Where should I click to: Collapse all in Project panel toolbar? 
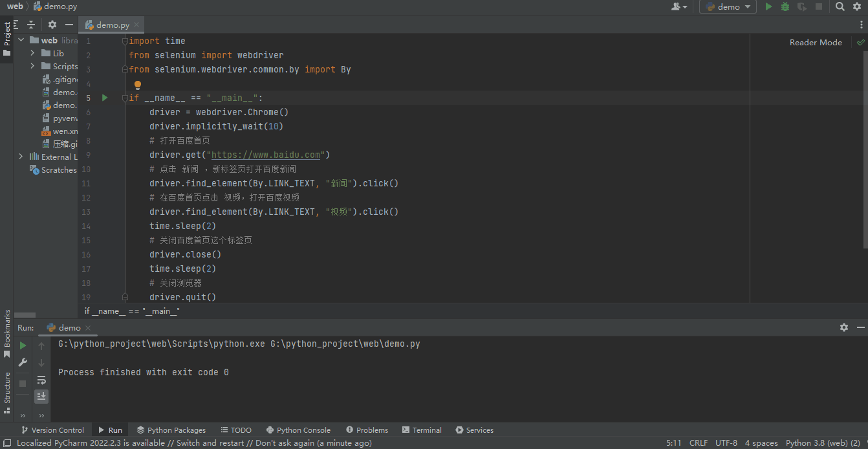pyautogui.click(x=31, y=25)
